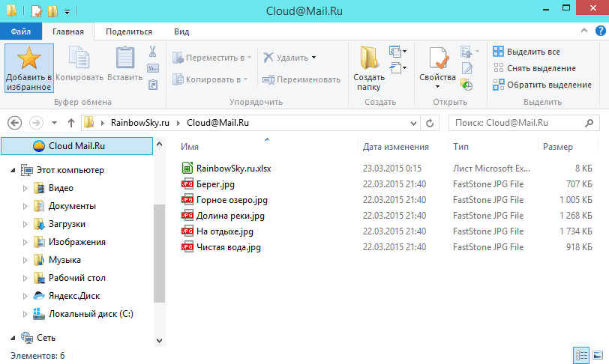Sort by Дата изменения column header
The width and height of the screenshot is (609, 364).
coord(396,147)
